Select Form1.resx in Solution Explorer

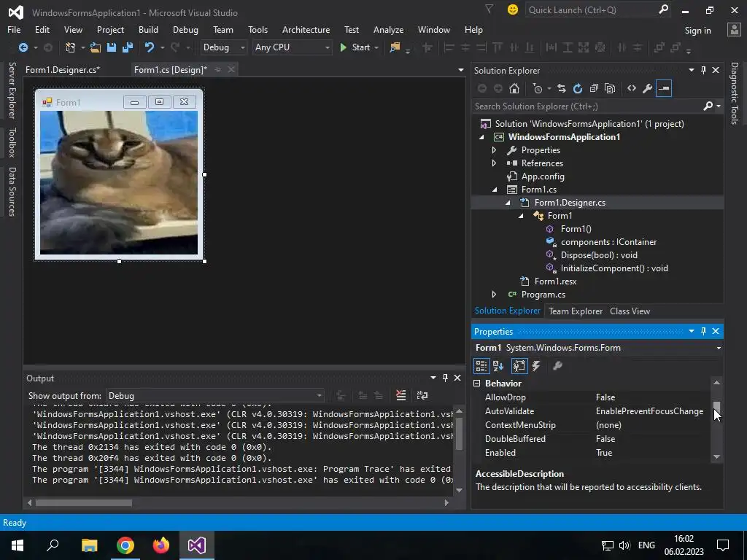[x=555, y=281]
